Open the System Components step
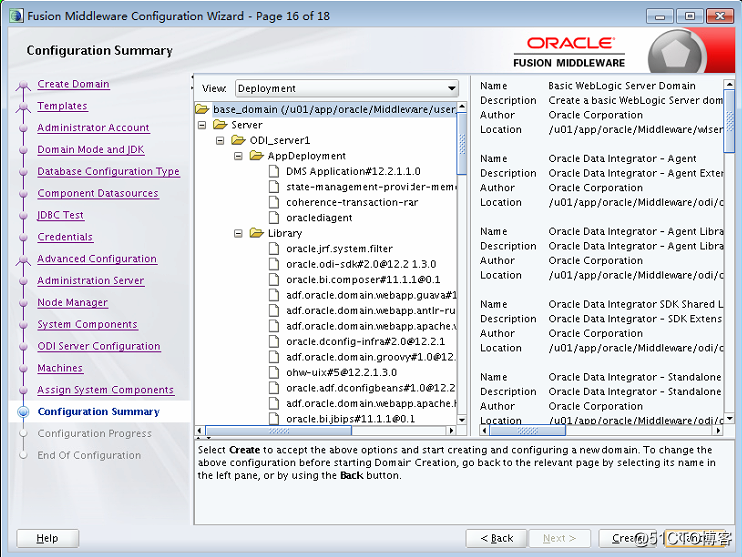 click(88, 324)
